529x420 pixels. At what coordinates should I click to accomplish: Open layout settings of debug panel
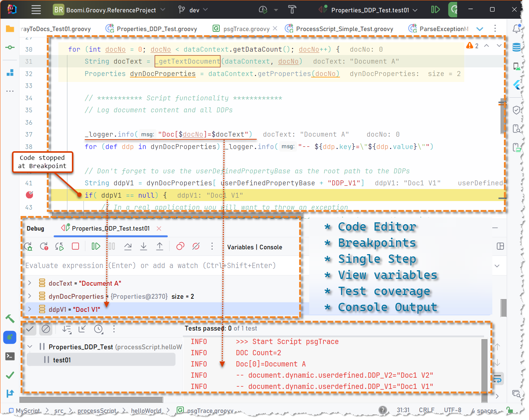tap(500, 246)
